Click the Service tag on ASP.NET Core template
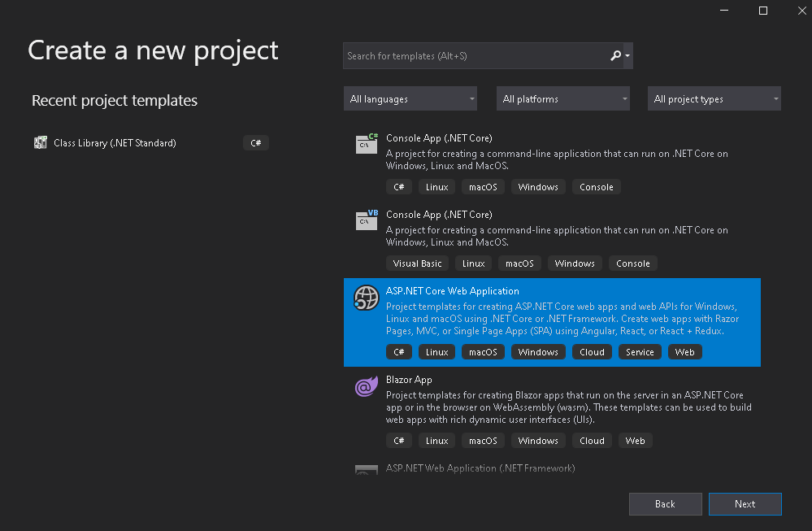Viewport: 812px width, 531px height. coord(640,352)
